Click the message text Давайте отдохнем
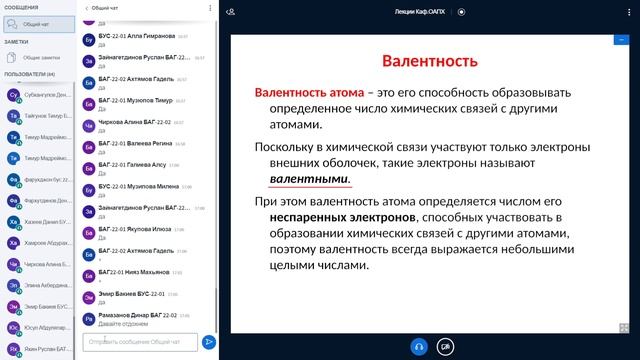The width and height of the screenshot is (640, 360). click(x=123, y=324)
